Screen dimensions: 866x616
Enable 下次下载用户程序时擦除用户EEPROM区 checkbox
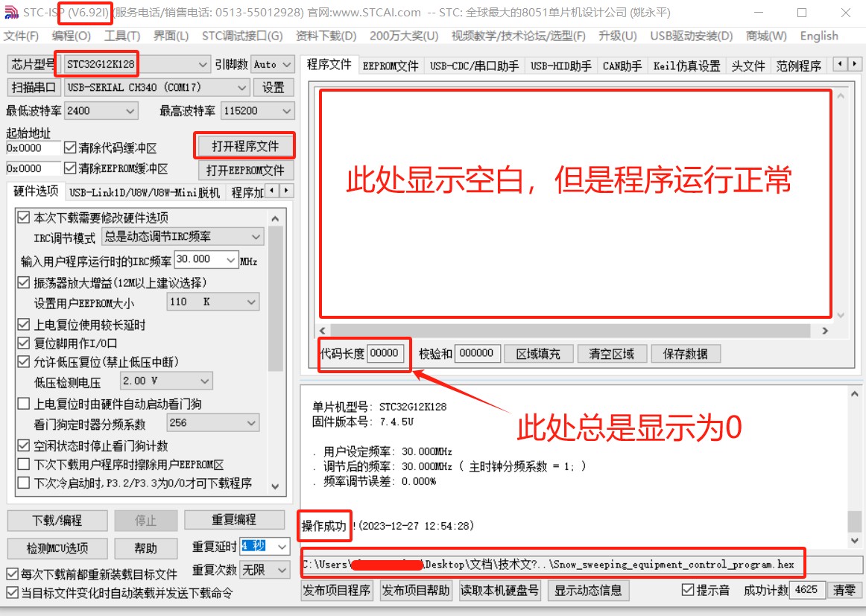[x=23, y=464]
